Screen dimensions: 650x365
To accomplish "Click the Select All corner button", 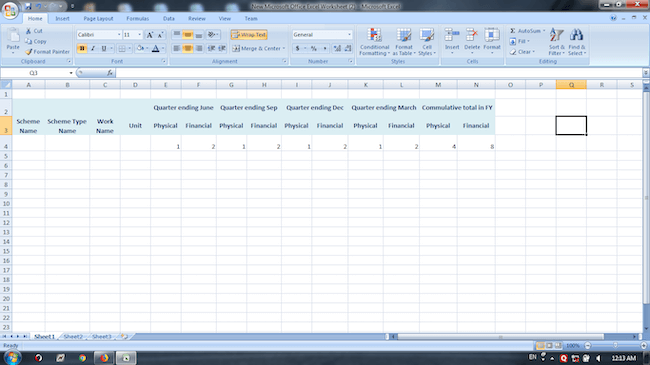I will pyautogui.click(x=6, y=85).
